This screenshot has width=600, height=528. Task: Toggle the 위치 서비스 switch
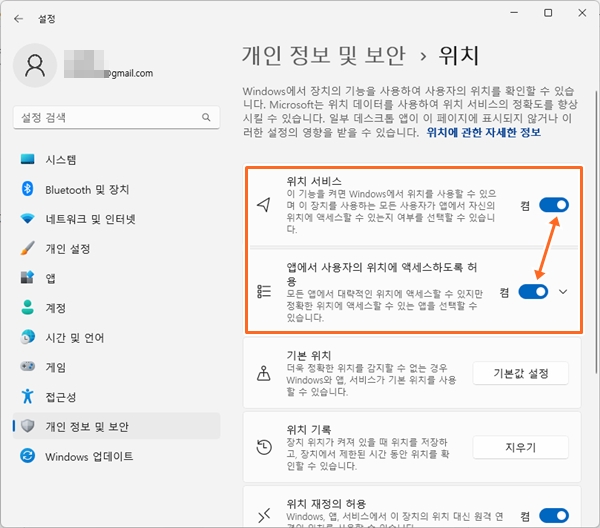554,205
